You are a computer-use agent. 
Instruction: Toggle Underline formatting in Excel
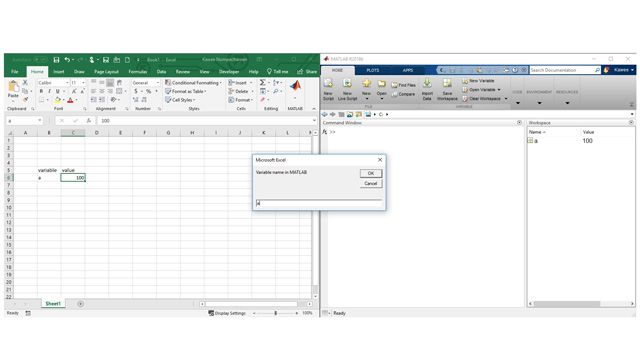click(58, 91)
